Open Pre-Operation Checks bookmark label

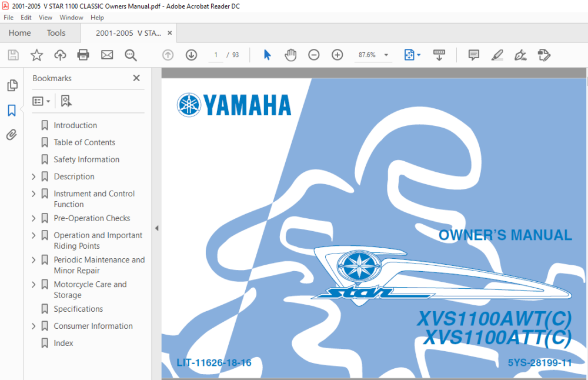pyautogui.click(x=92, y=218)
